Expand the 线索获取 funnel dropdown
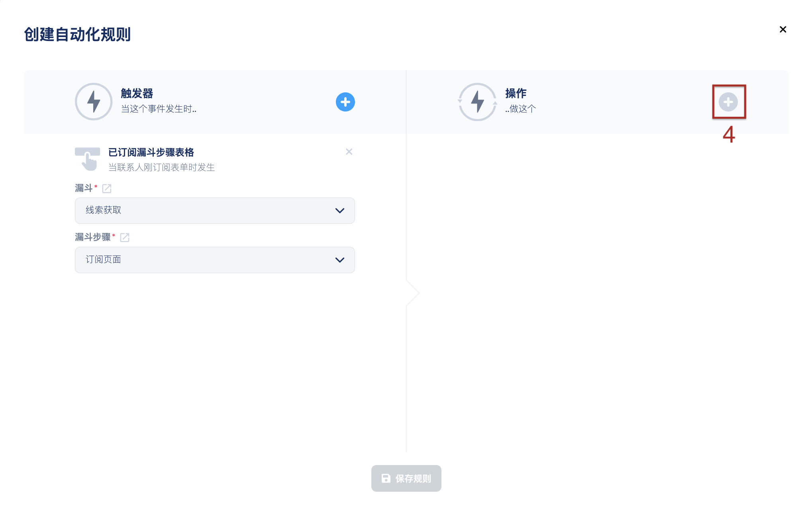Screen dimensions: 812x516 pos(207,211)
